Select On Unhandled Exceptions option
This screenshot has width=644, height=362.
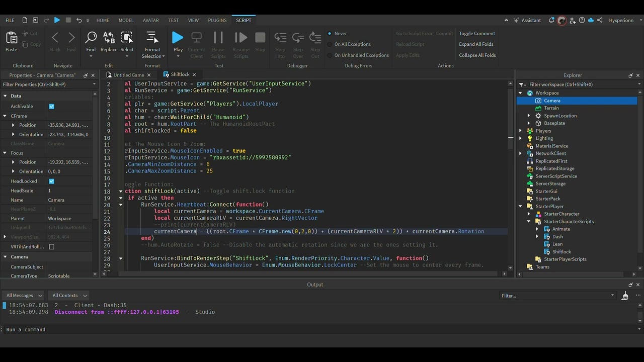tap(358, 55)
